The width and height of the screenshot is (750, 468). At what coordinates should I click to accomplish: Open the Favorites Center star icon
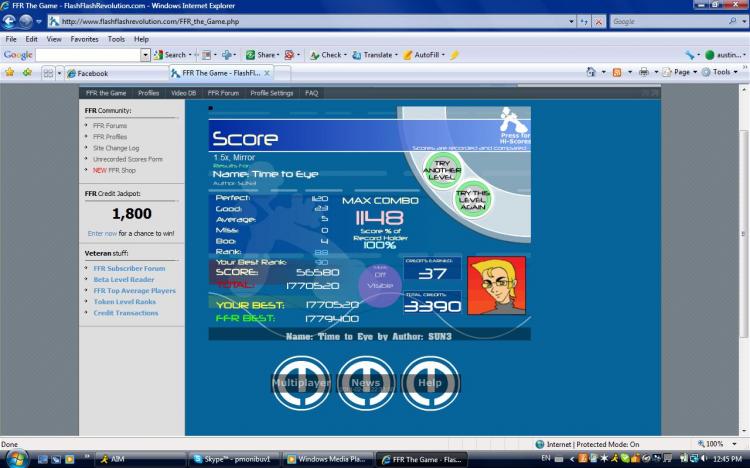click(10, 73)
